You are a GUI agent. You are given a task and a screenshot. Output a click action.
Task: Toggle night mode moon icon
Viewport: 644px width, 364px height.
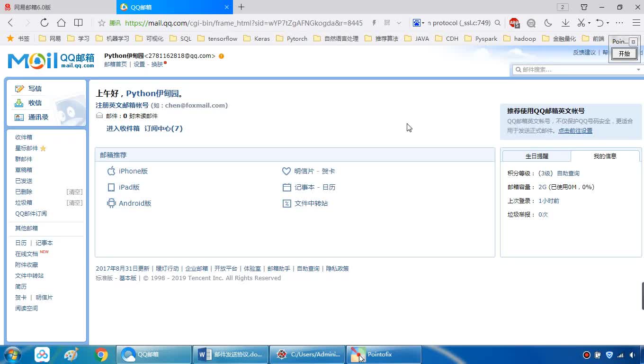(x=548, y=23)
